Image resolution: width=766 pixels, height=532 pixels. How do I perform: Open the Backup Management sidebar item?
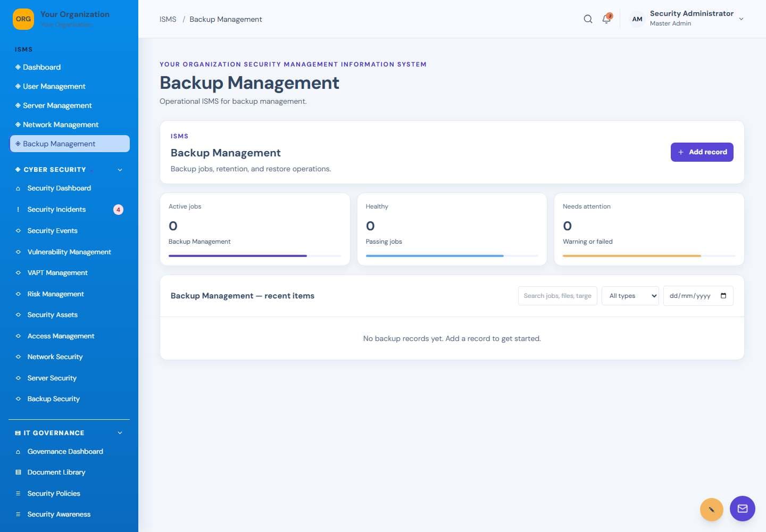[70, 144]
